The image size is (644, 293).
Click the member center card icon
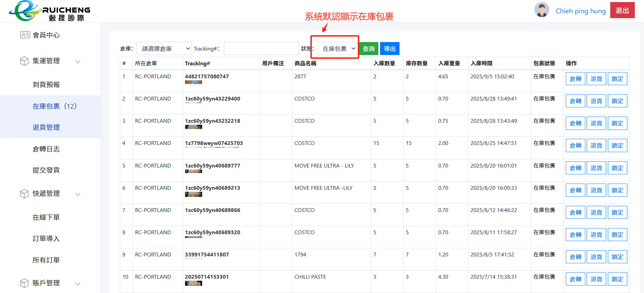coord(25,35)
